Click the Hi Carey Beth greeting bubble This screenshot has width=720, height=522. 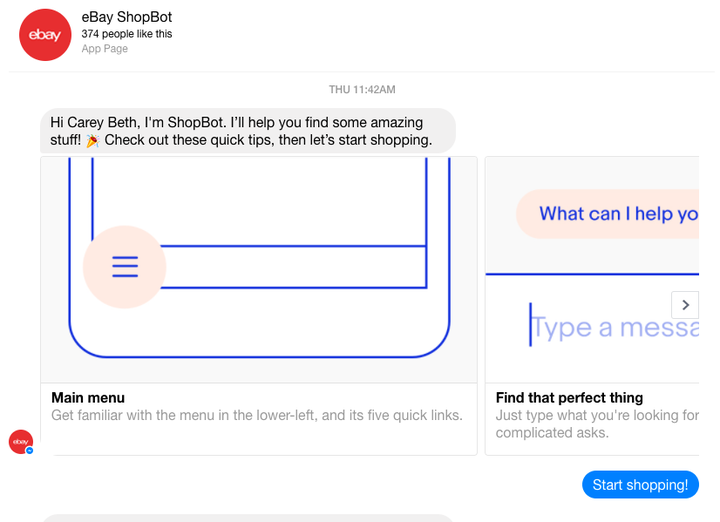pyautogui.click(x=248, y=131)
